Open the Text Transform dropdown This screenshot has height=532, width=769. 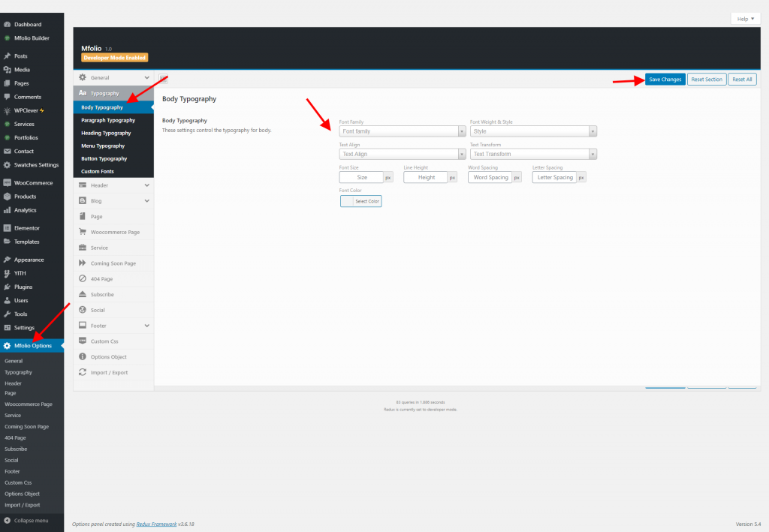click(533, 154)
